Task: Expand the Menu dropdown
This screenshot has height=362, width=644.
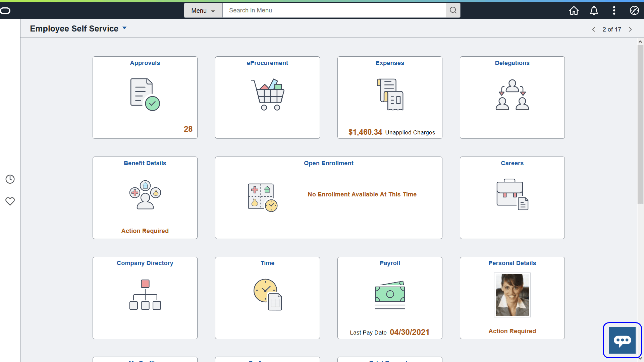Action: coord(203,10)
